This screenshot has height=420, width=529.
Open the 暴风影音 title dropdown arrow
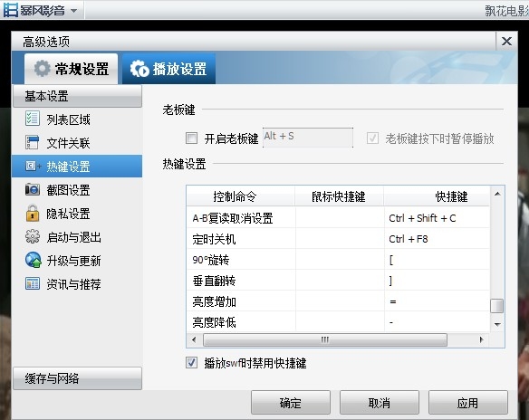pos(73,11)
